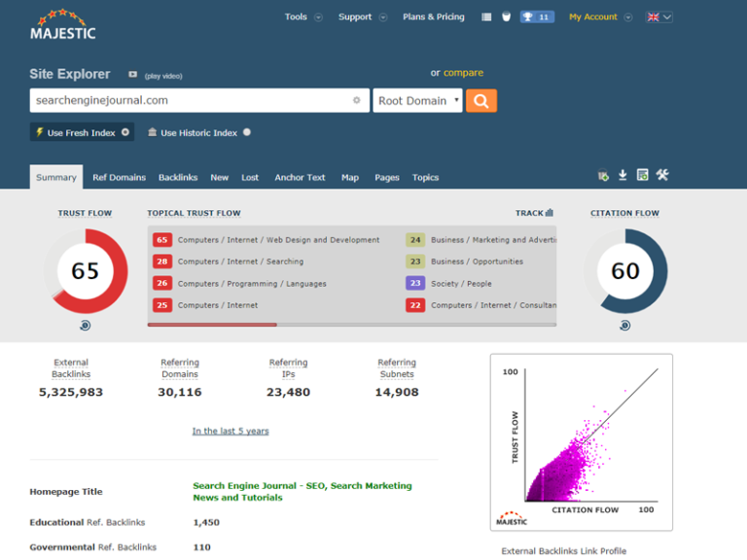Open Plans & Pricing page
Screen dimensions: 747x560
(434, 17)
